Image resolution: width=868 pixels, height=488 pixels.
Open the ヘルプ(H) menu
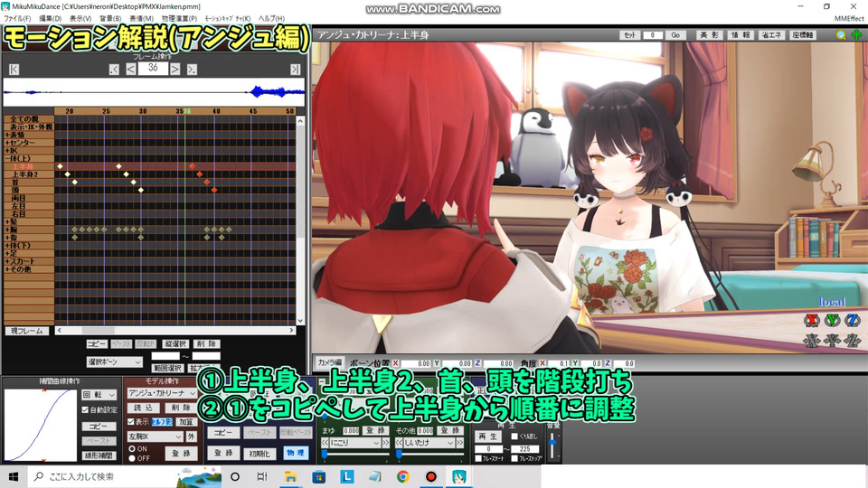pyautogui.click(x=272, y=18)
